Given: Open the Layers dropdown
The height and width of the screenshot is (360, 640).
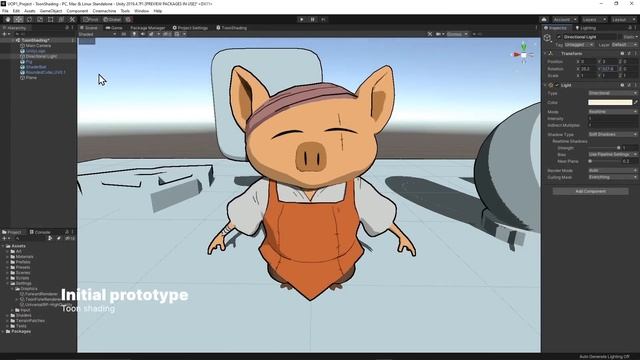Looking at the screenshot, I should [x=594, y=20].
